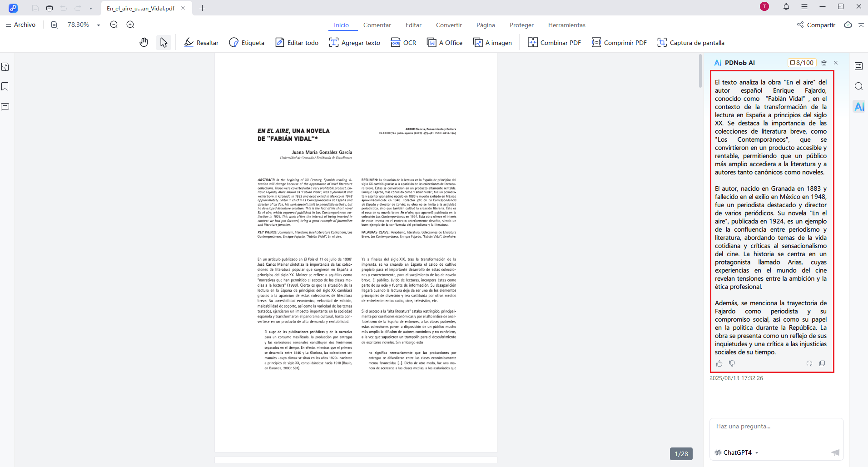This screenshot has width=868, height=467.
Task: Click the cloud sync icon
Action: coord(848,25)
